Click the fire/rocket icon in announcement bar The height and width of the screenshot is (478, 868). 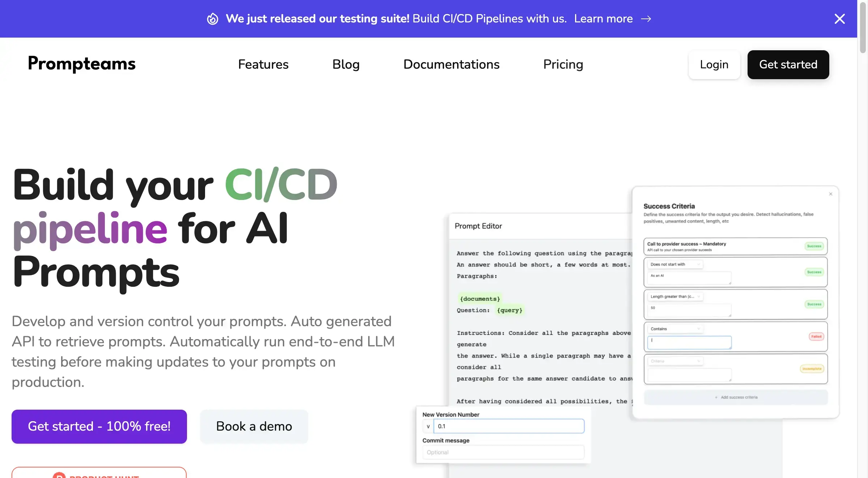click(212, 18)
